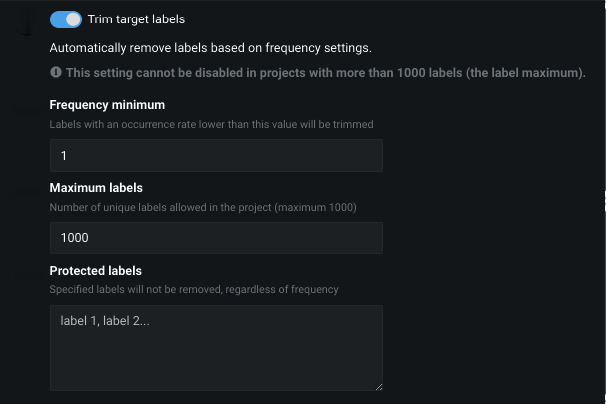Click the Protected labels heading
Viewport: 606px width, 404px height.
[96, 271]
